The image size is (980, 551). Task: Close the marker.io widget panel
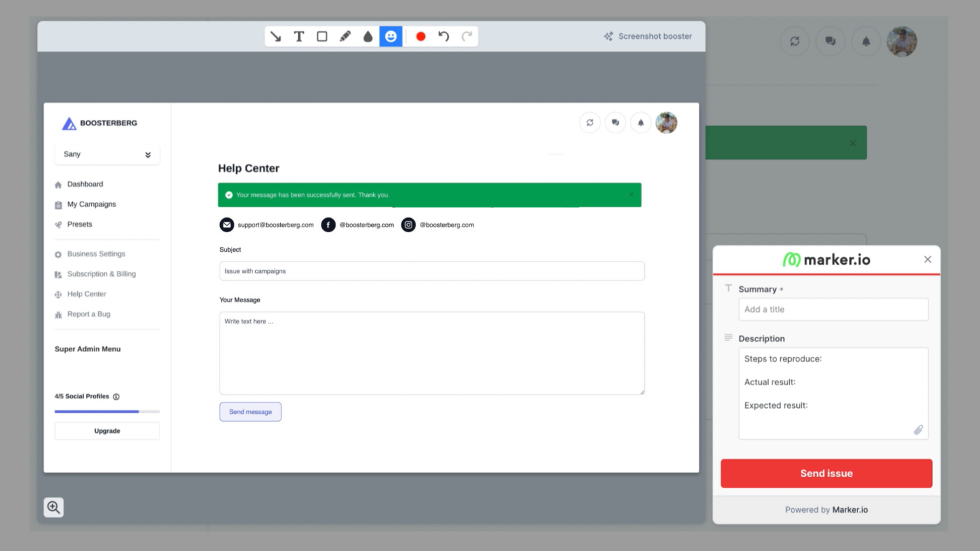click(928, 260)
